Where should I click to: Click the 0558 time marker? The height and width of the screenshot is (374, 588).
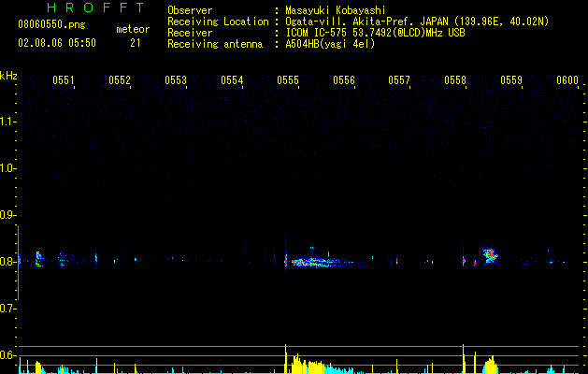coord(455,80)
